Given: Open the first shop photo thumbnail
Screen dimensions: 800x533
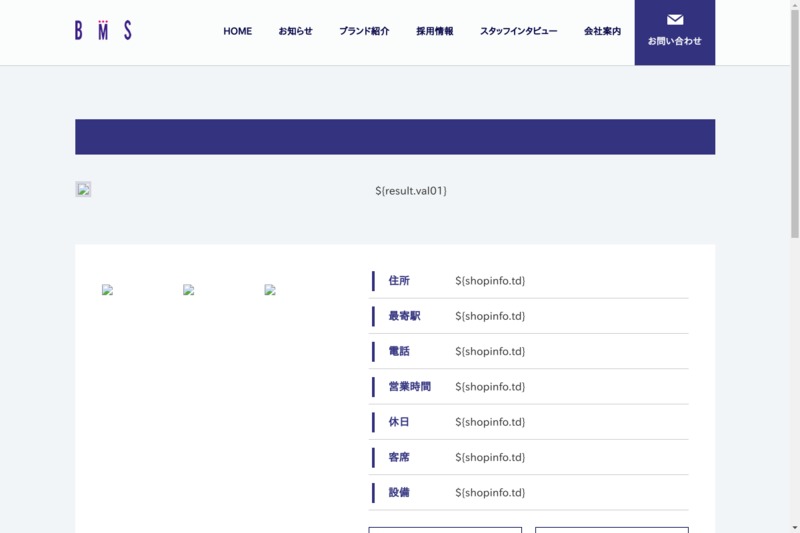Looking at the screenshot, I should point(108,290).
